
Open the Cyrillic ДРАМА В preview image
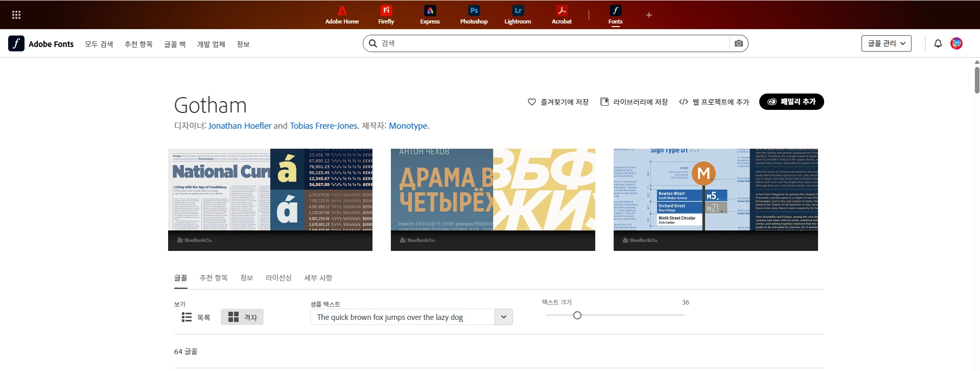click(x=493, y=200)
